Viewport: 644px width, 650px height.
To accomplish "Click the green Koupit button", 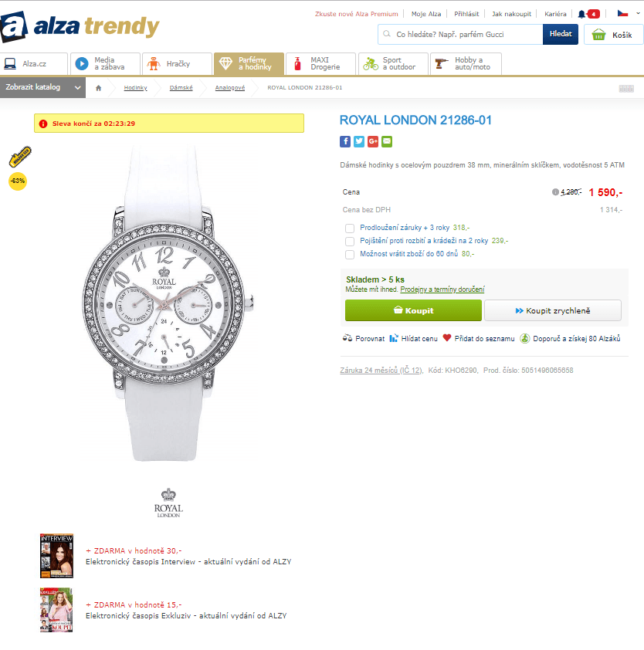I will [x=413, y=310].
